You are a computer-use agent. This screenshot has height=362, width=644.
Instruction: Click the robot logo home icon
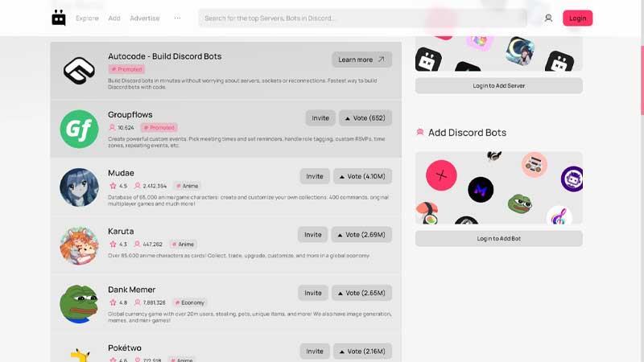(x=59, y=18)
